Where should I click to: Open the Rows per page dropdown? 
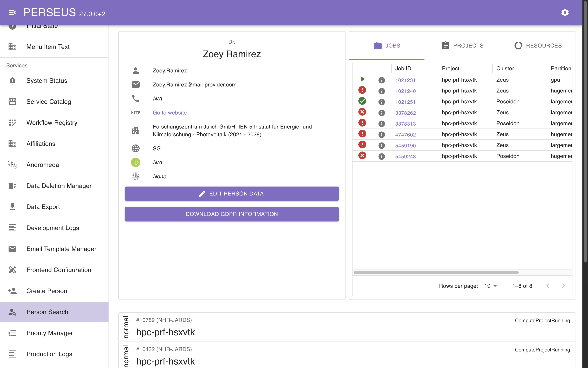491,286
